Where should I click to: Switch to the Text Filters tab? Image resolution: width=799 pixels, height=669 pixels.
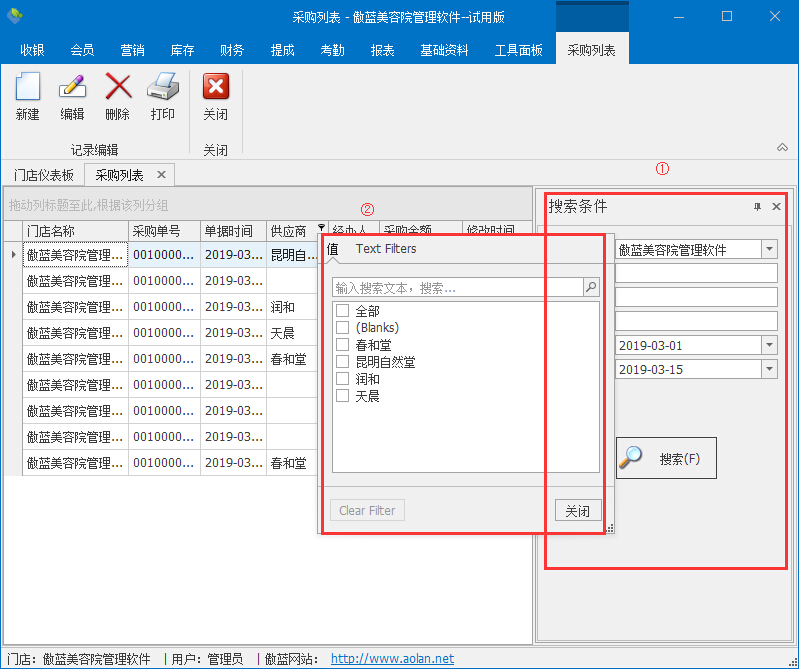[x=386, y=249]
